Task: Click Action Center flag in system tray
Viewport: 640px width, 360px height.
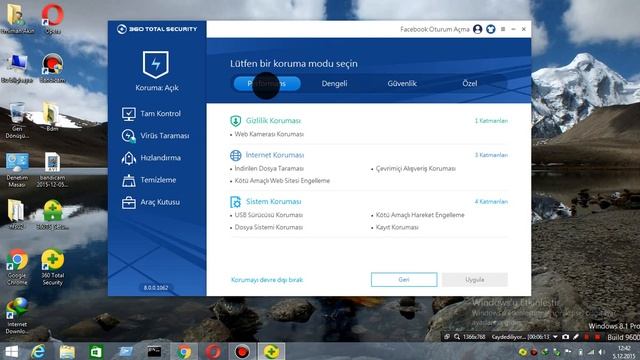Action: (x=568, y=352)
